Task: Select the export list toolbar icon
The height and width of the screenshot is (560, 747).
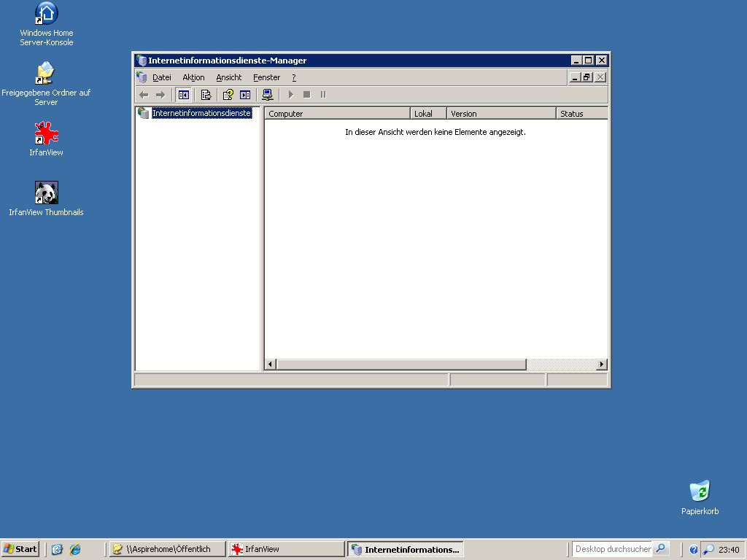Action: [x=206, y=94]
